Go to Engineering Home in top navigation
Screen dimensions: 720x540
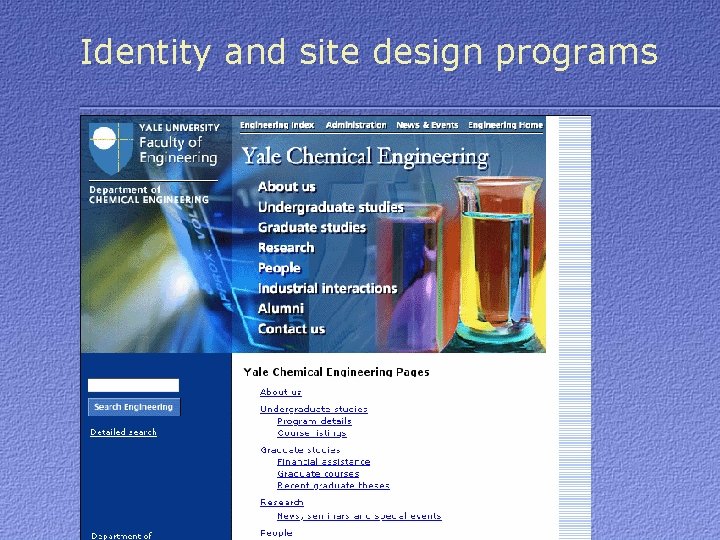(x=506, y=125)
